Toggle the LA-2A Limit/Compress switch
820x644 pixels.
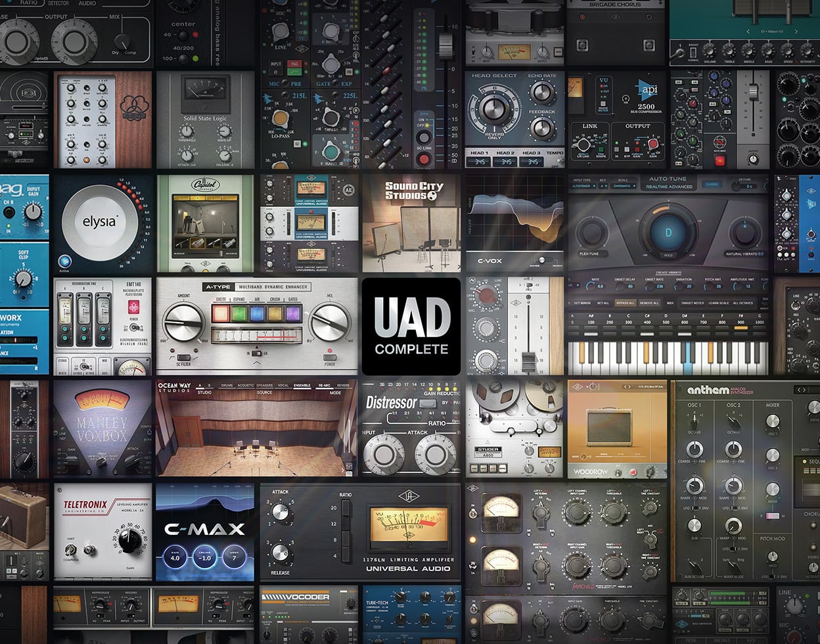point(70,549)
